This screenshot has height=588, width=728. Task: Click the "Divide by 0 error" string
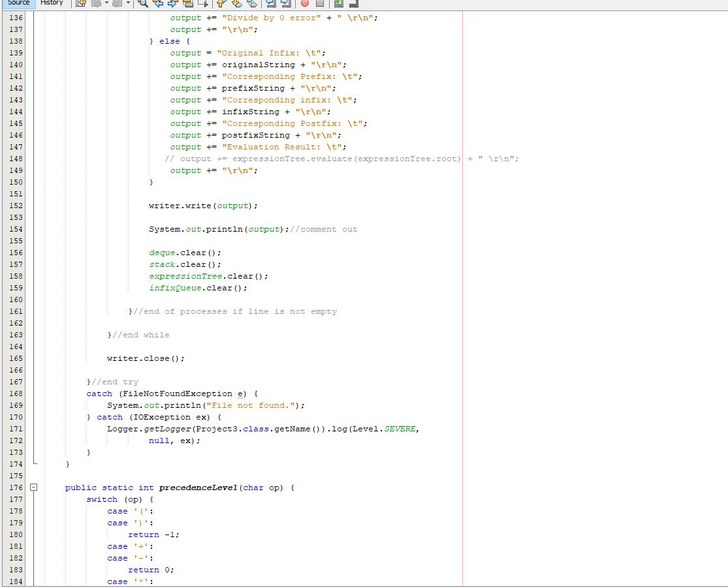(271, 18)
